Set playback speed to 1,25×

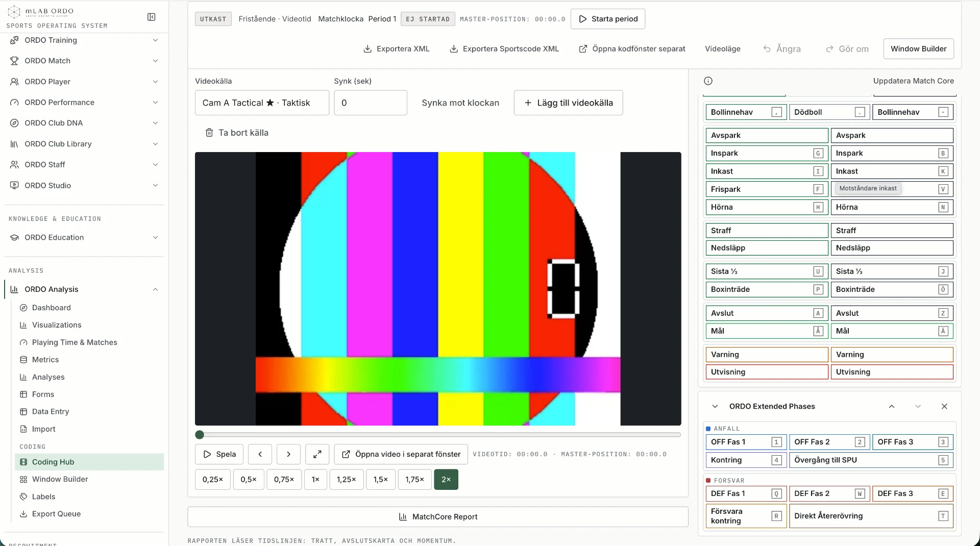347,479
